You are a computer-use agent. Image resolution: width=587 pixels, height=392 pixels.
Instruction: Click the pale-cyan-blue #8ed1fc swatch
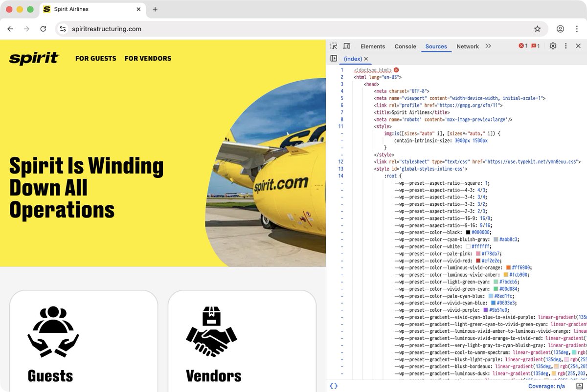point(491,296)
